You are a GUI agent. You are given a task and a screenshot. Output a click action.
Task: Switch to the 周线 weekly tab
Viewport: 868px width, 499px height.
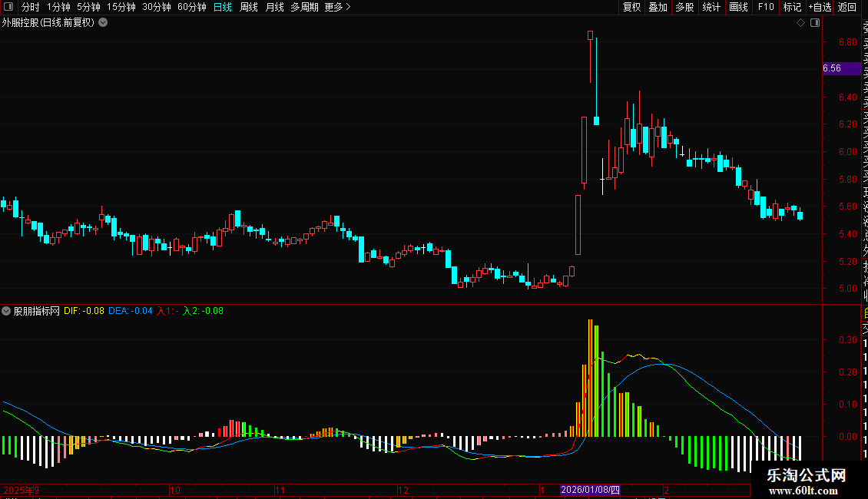pos(249,7)
